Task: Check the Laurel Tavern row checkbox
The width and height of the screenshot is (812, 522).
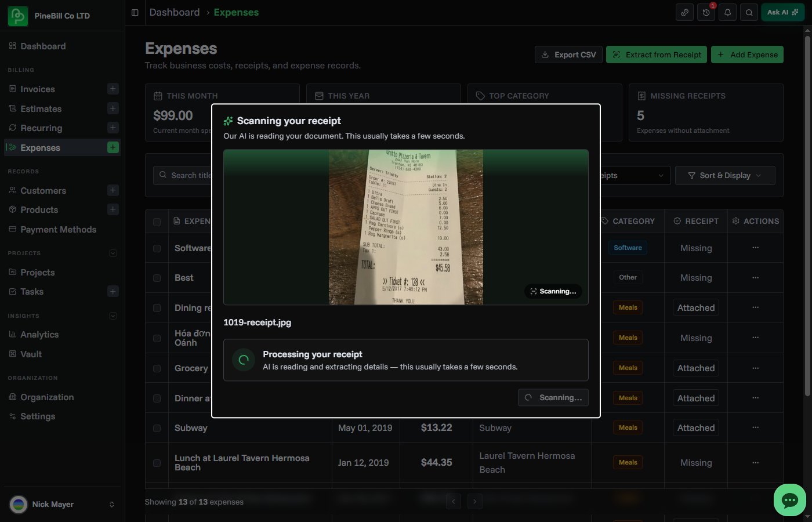Action: click(157, 463)
